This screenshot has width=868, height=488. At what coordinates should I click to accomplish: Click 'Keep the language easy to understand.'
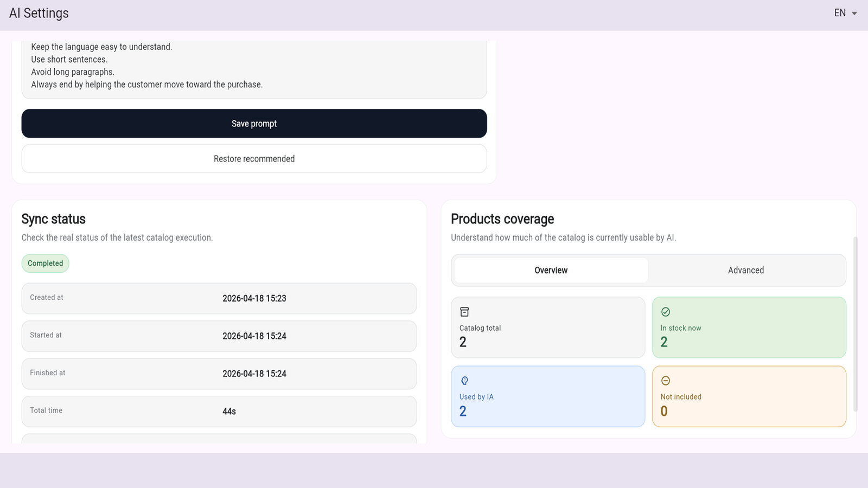click(x=101, y=47)
